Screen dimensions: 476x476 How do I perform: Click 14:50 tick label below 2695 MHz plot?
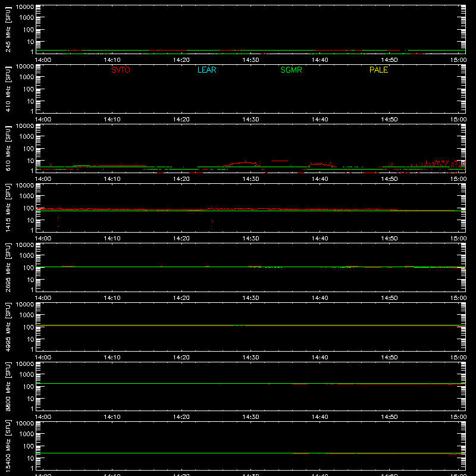pos(389,298)
